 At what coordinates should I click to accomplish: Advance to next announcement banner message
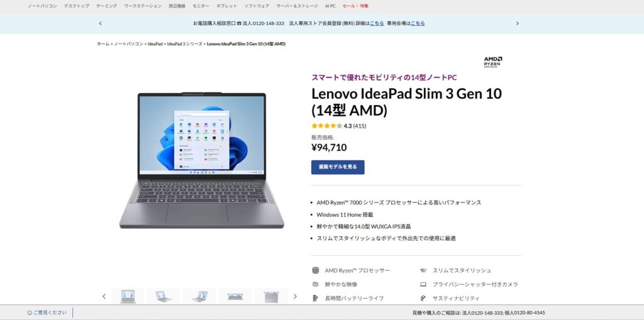[x=517, y=23]
